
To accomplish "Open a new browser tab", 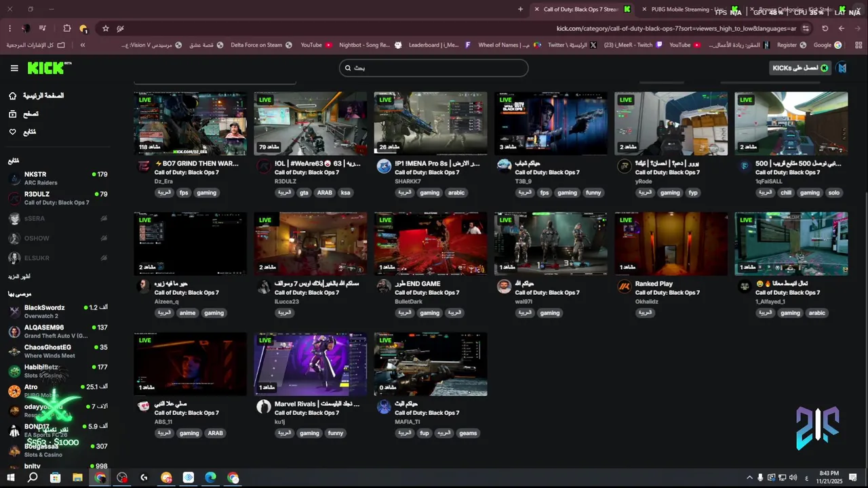I will (520, 9).
